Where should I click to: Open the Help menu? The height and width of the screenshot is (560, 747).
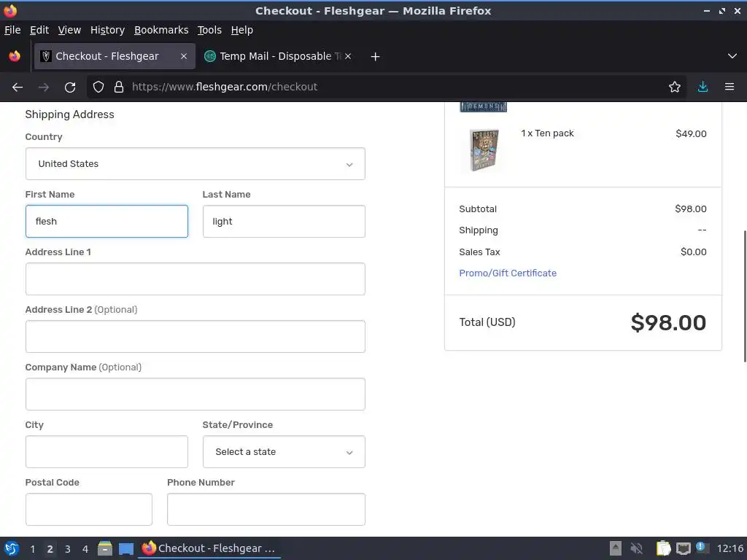pyautogui.click(x=241, y=30)
